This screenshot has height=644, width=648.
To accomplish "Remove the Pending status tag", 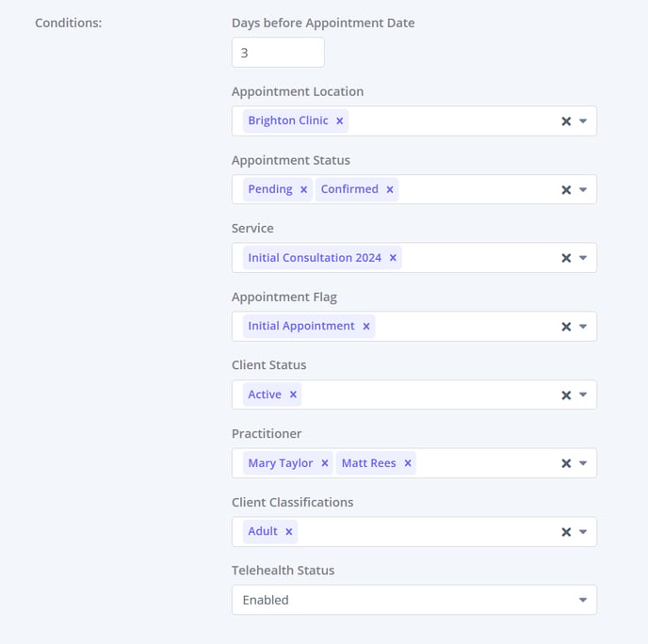I will point(303,189).
